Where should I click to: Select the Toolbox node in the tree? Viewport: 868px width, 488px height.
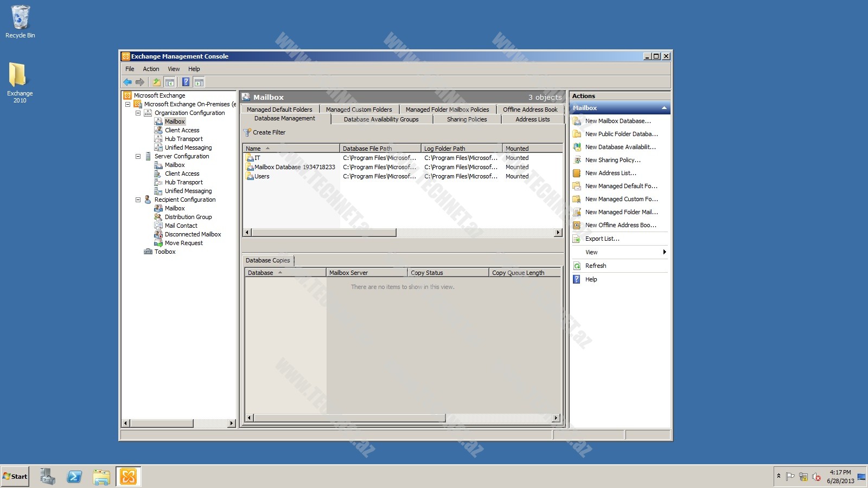[x=165, y=252]
